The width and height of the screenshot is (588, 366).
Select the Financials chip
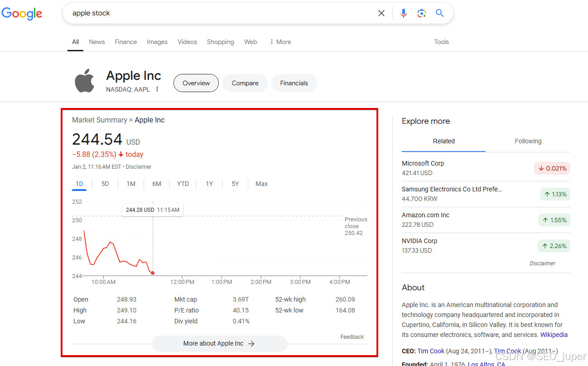(294, 83)
